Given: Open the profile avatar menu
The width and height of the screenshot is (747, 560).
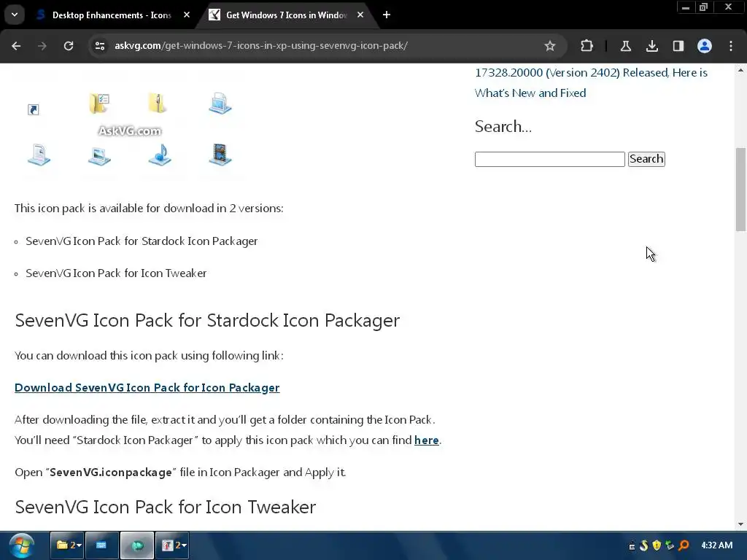Looking at the screenshot, I should point(705,46).
